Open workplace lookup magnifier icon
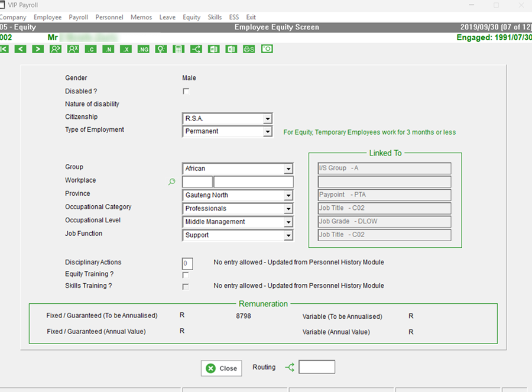The image size is (532, 392). (172, 182)
